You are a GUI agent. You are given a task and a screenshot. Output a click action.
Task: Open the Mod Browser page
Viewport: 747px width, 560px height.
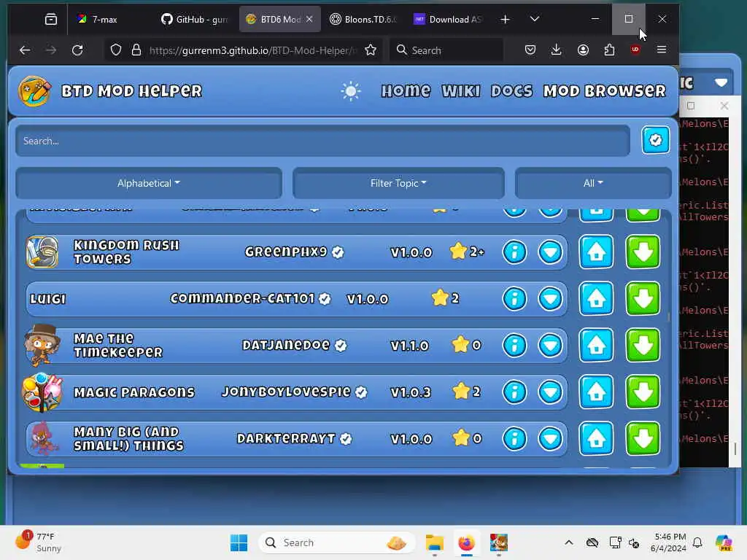(x=605, y=91)
